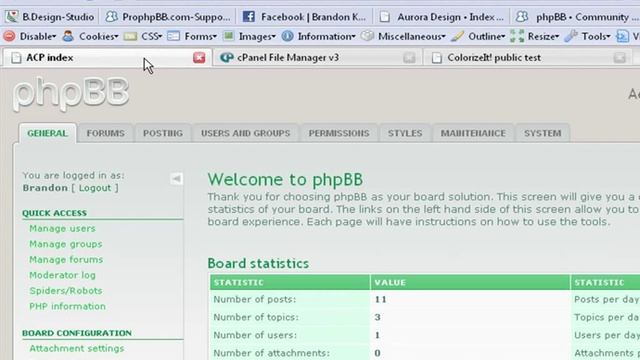Open the Spiders/Robots link
Viewport: 640px width, 360px height.
coord(66,291)
